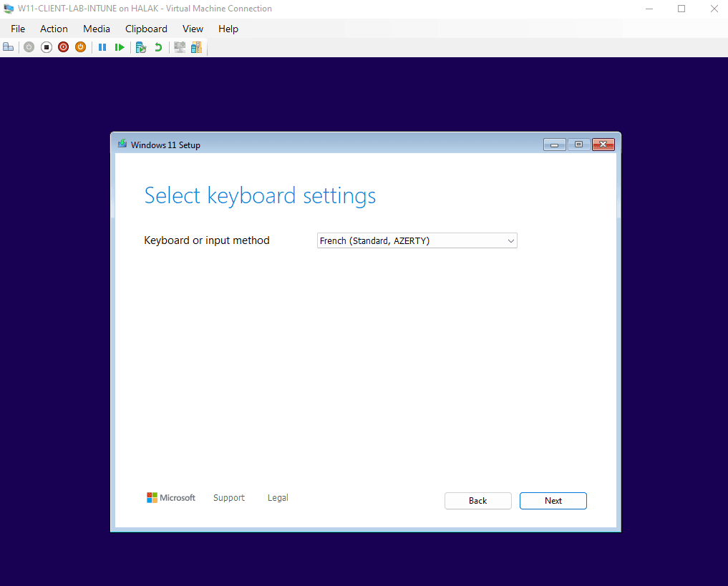
Task: Open the Action menu
Action: pos(54,29)
